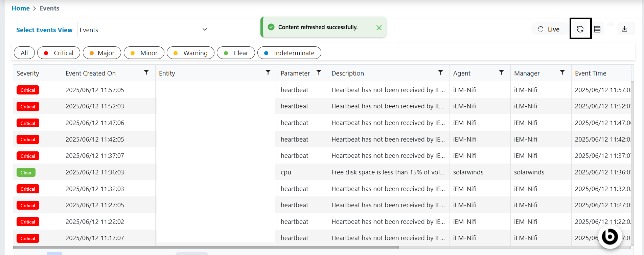Select the All severity filter
Screen dimensions: 644x255
pos(24,53)
